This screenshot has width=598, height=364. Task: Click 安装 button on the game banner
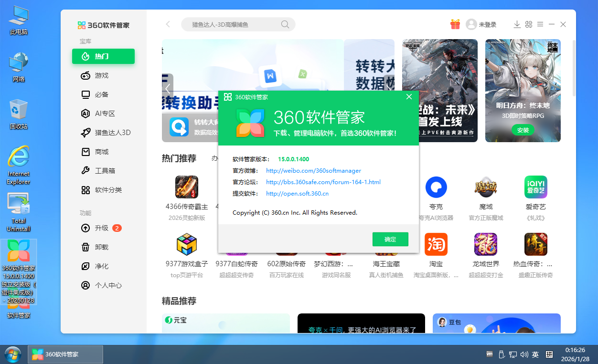523,130
